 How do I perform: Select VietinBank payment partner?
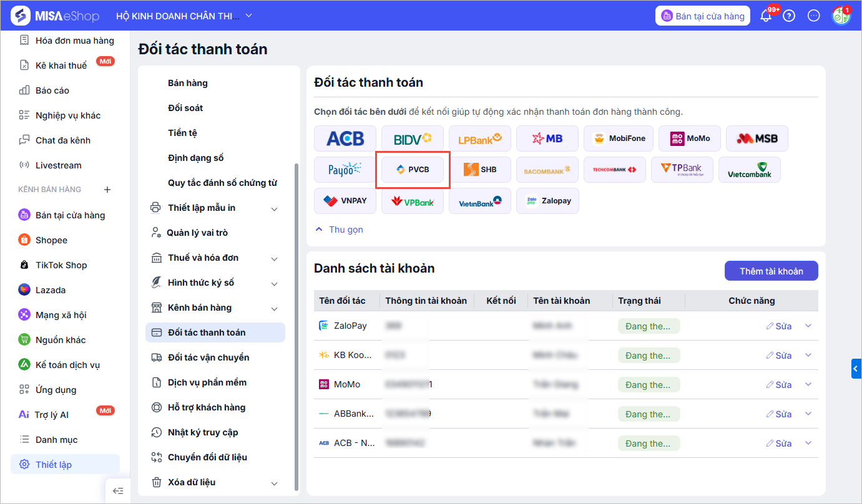480,201
